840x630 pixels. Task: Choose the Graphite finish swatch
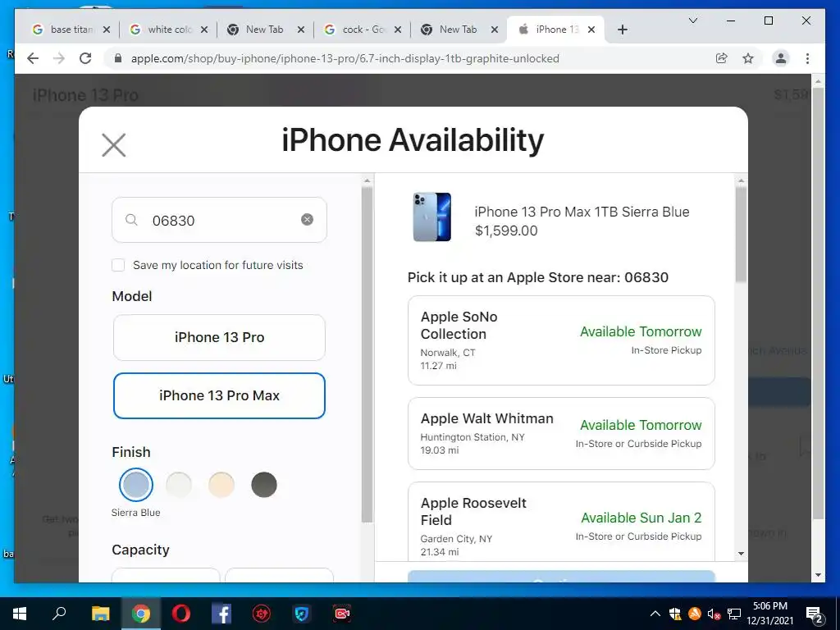pos(264,484)
